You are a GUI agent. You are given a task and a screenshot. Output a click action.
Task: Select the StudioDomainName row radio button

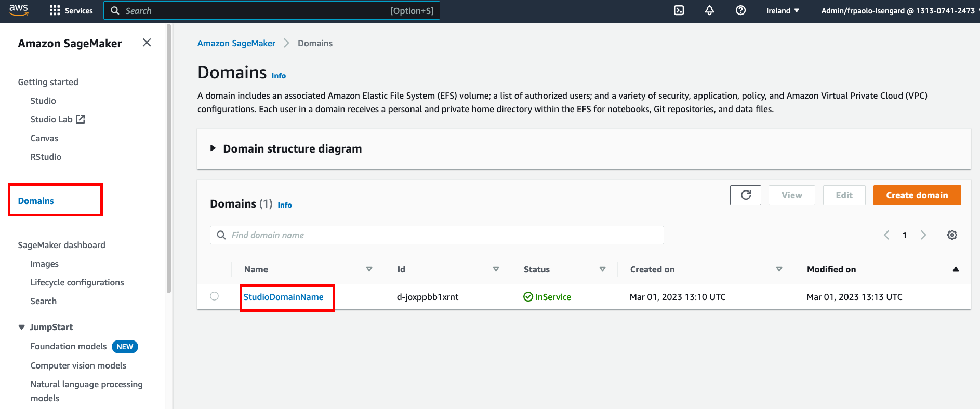pyautogui.click(x=214, y=296)
